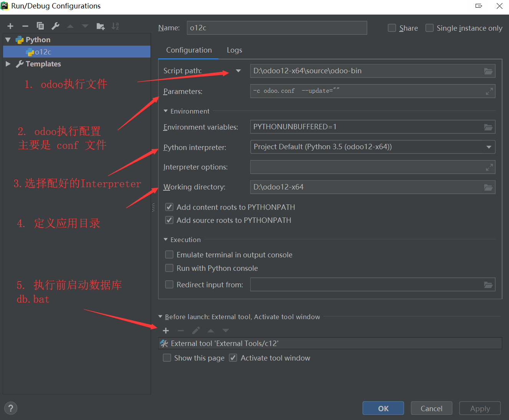This screenshot has width=509, height=420.
Task: Remove the selected run configuration
Action: 25,26
